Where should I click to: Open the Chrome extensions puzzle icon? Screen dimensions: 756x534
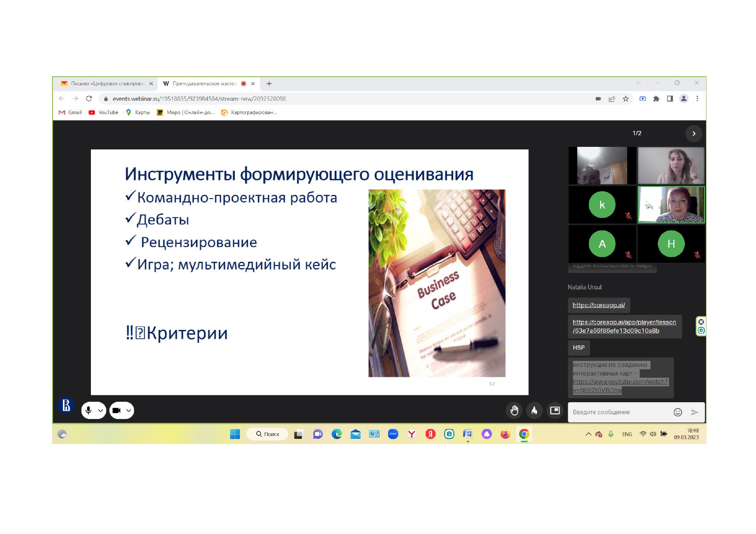click(656, 99)
